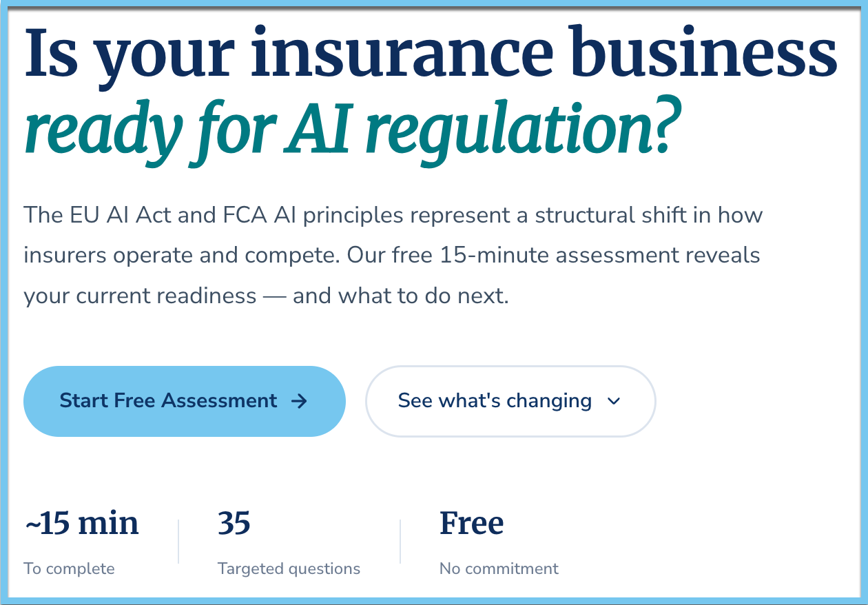Click the ~15 min statistic
This screenshot has height=605, width=868.
point(81,523)
